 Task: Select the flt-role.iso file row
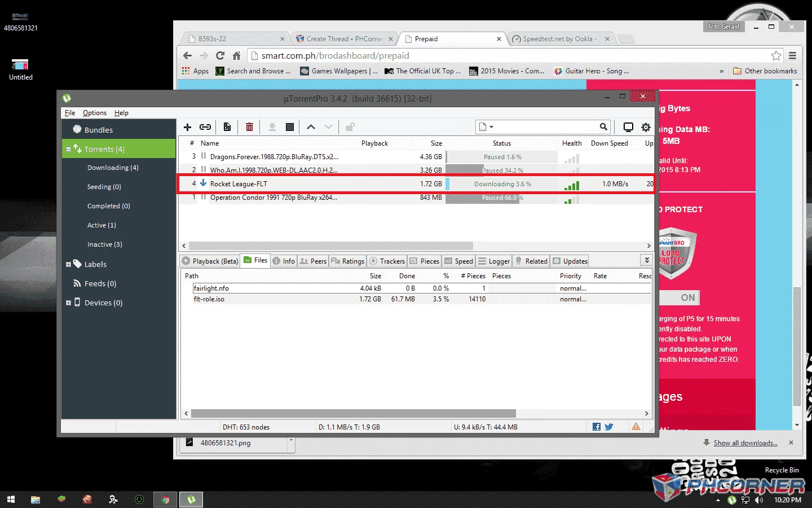click(416, 299)
